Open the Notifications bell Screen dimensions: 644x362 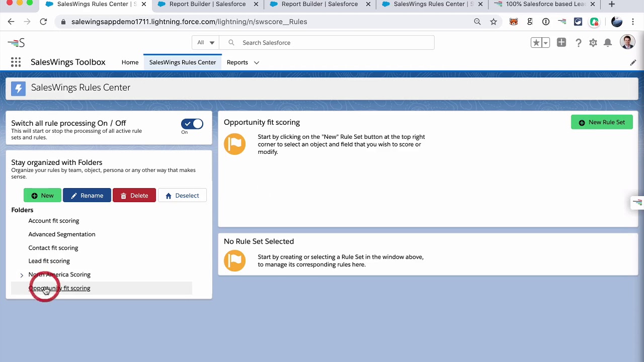[608, 43]
